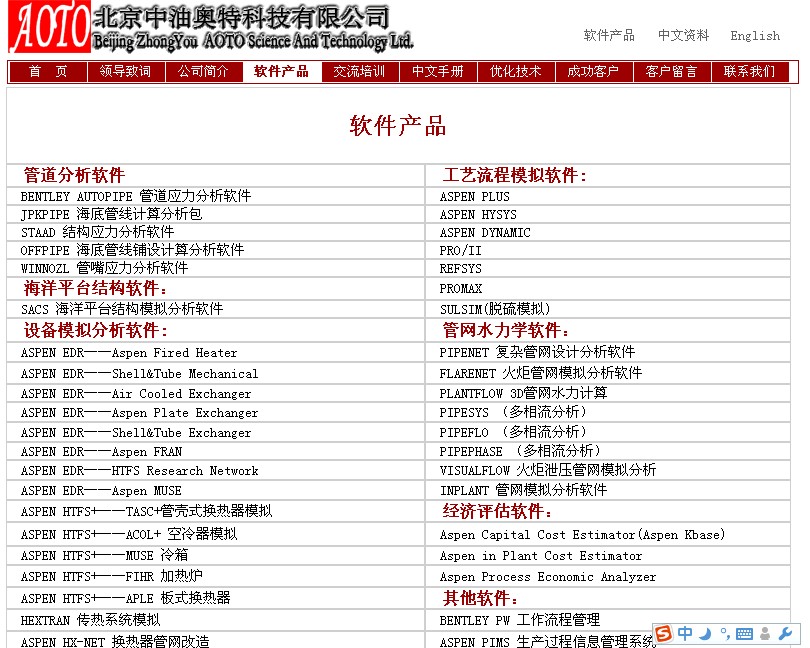
Task: Open ASPEN EDR HTFS Research Network
Action: (x=139, y=471)
